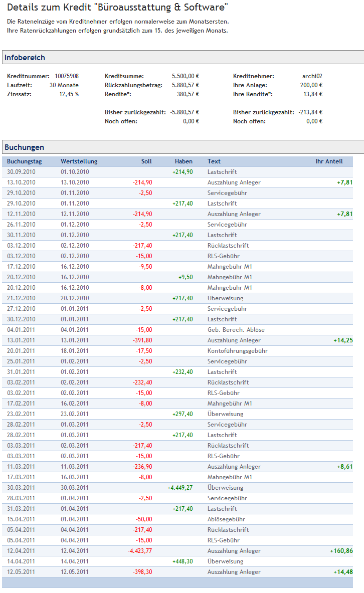Select Kreditnehmer name archi02
364x593 pixels.
[x=312, y=76]
